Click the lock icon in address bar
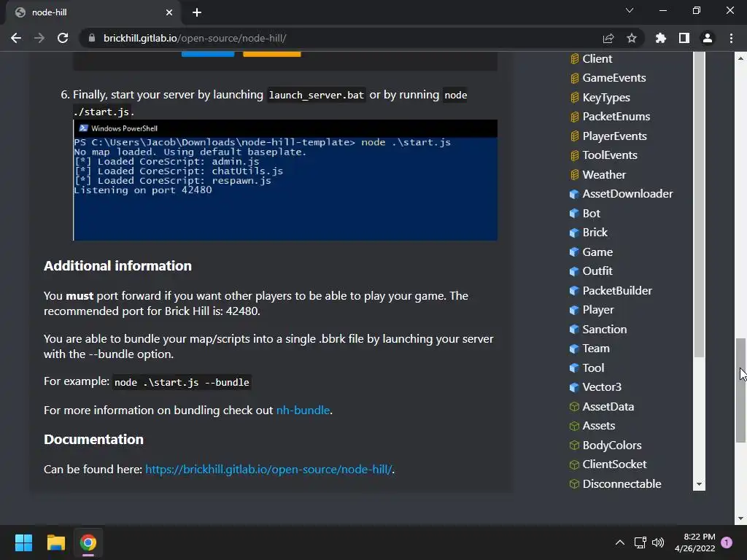This screenshot has height=560, width=747. pos(92,38)
